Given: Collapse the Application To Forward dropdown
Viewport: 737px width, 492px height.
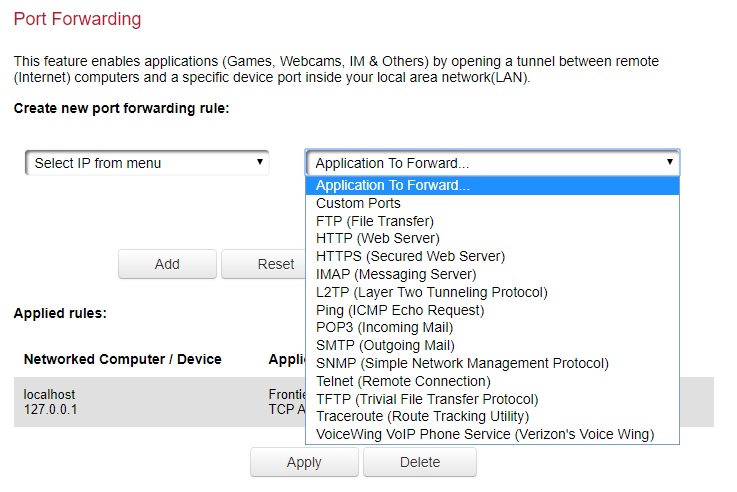Looking at the screenshot, I should [492, 163].
